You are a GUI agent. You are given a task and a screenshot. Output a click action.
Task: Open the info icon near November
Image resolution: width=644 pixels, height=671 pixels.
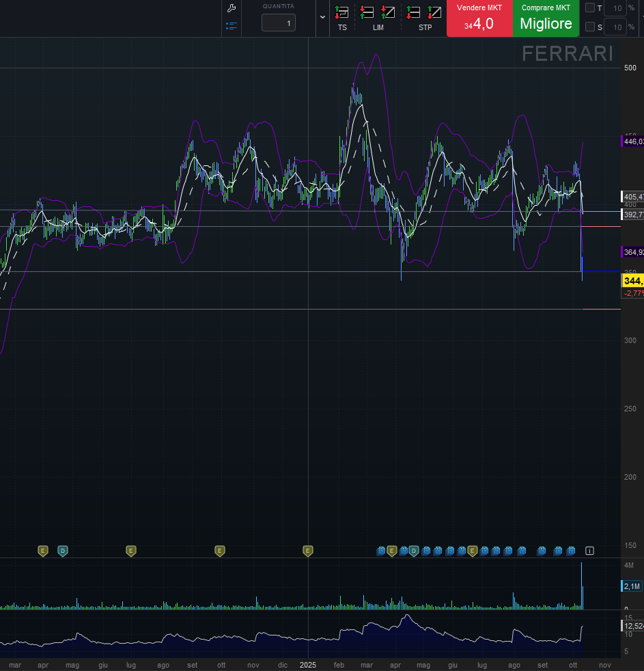pos(590,550)
